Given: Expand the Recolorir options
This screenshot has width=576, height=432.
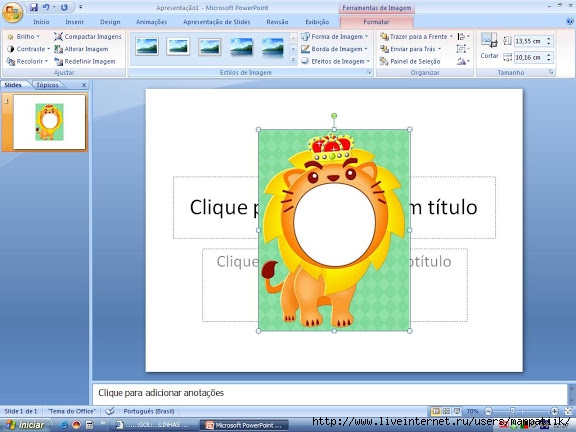Looking at the screenshot, I should click(x=28, y=61).
